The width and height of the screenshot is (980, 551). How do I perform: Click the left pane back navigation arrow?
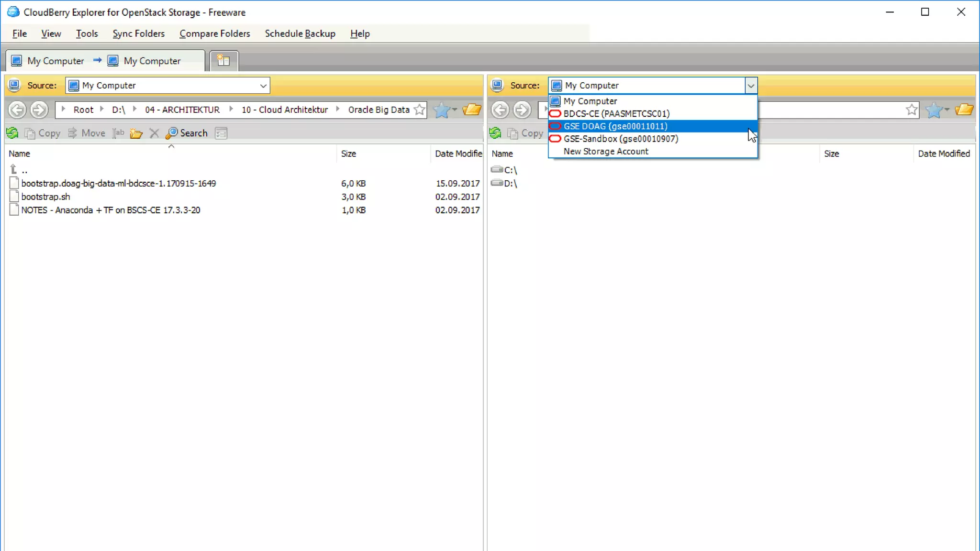pyautogui.click(x=17, y=110)
